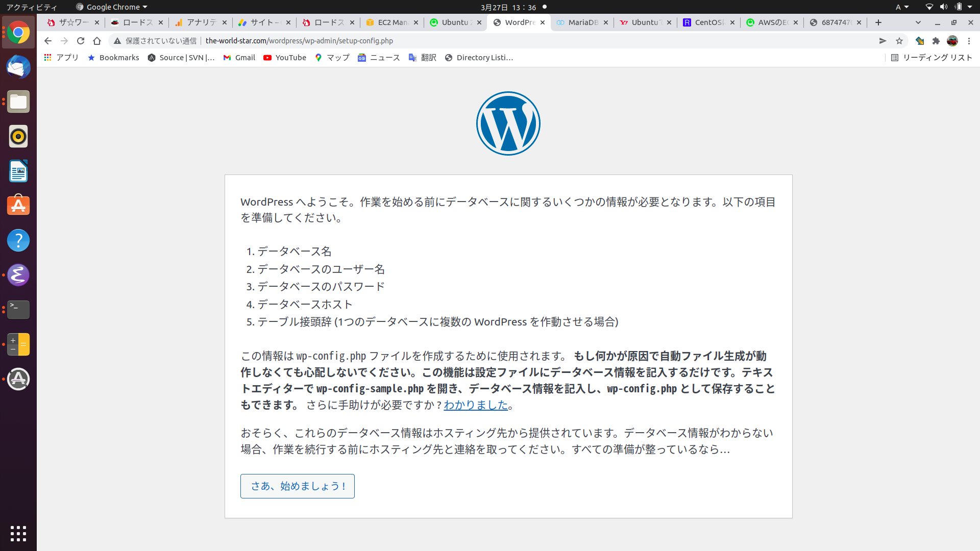The width and height of the screenshot is (980, 551).
Task: Click the Wi-Fi network icon in top bar
Action: click(x=929, y=7)
